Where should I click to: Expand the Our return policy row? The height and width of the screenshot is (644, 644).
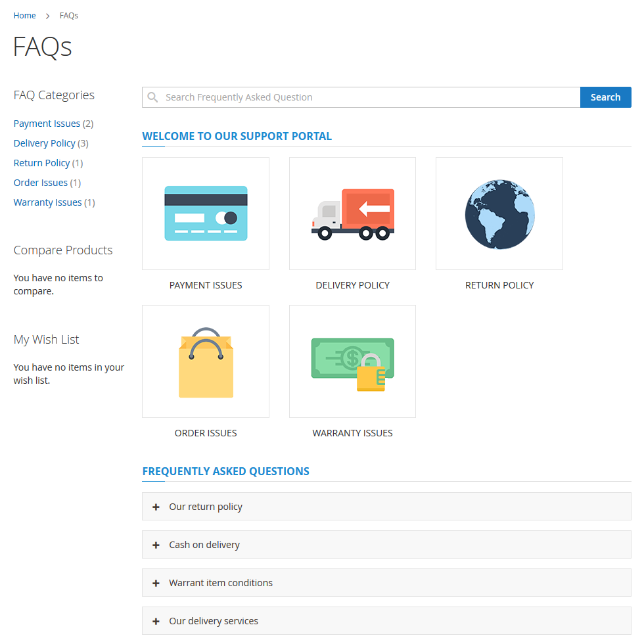[206, 507]
